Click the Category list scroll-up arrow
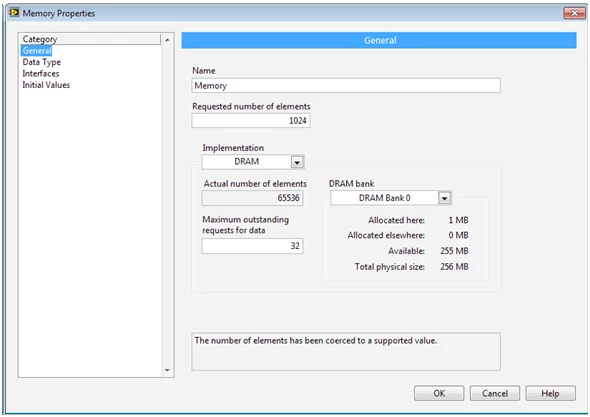The width and height of the screenshot is (590, 417). 167,40
